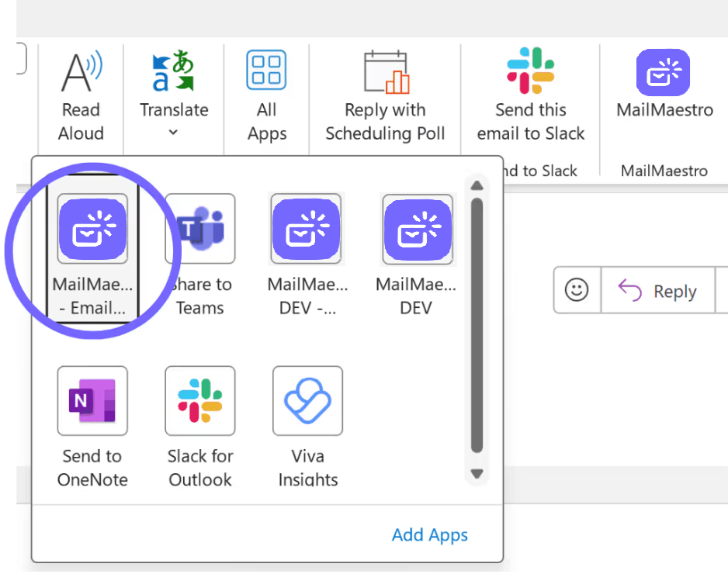Open the Viva Insights app
This screenshot has width=728, height=574.
pos(308,427)
